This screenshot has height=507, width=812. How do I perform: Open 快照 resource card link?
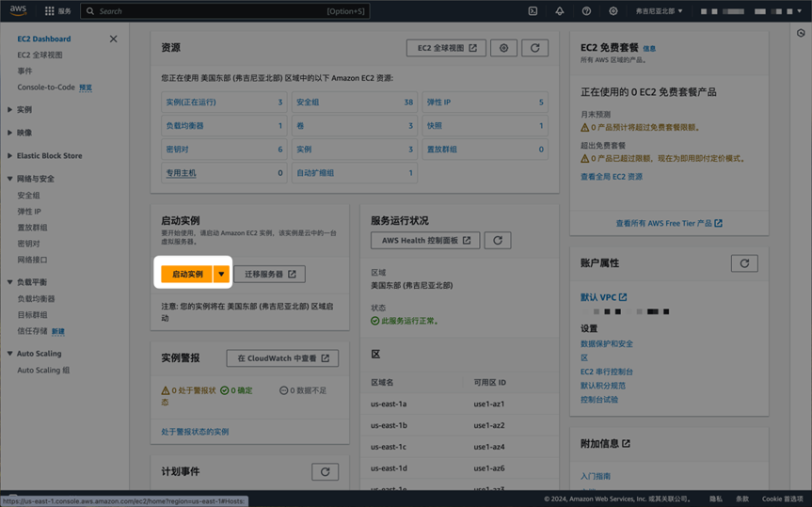coord(435,126)
